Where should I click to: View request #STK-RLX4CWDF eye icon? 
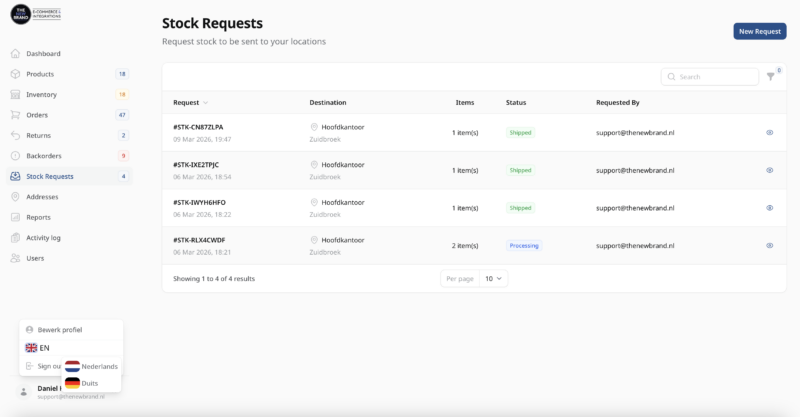[769, 246]
